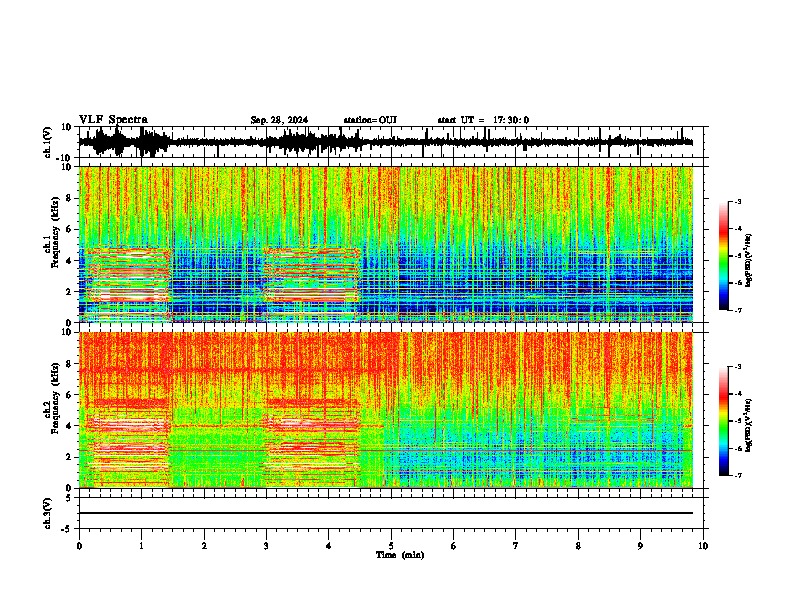Click time axis tick label "5"
792x612 pixels.
(x=391, y=546)
